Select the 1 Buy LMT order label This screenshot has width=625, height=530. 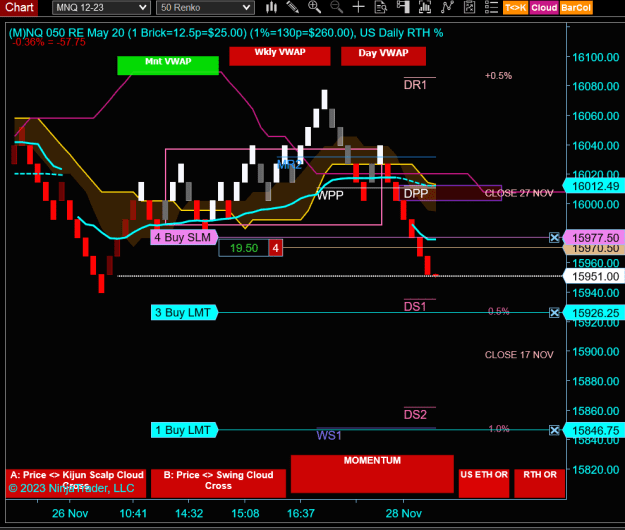tap(184, 430)
